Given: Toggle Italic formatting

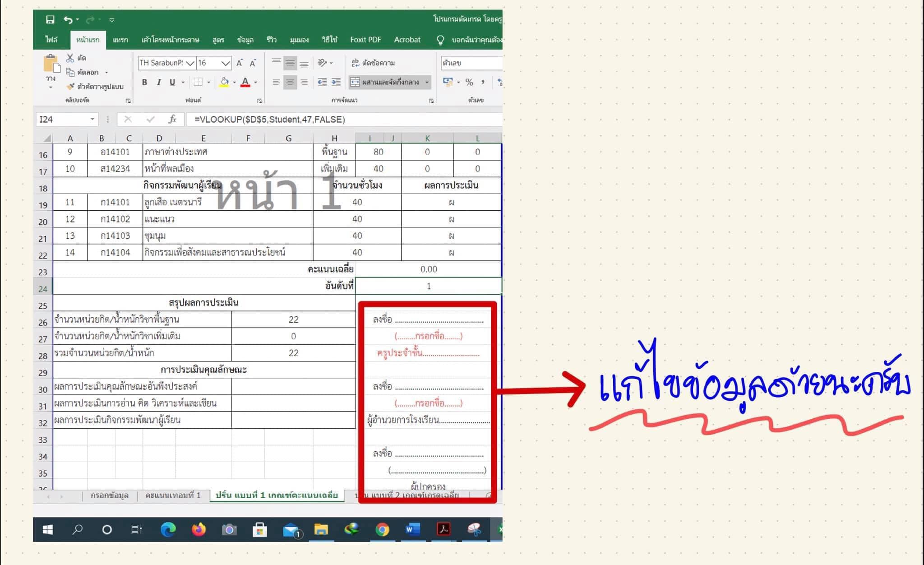Looking at the screenshot, I should tap(158, 82).
